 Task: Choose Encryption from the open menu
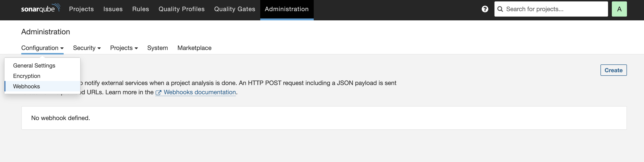pyautogui.click(x=26, y=76)
